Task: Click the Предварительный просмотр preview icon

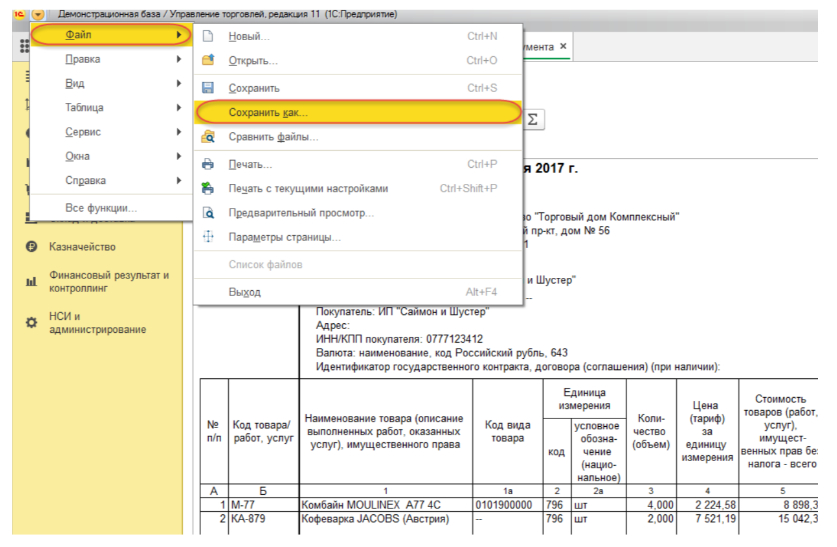Action: 208,213
